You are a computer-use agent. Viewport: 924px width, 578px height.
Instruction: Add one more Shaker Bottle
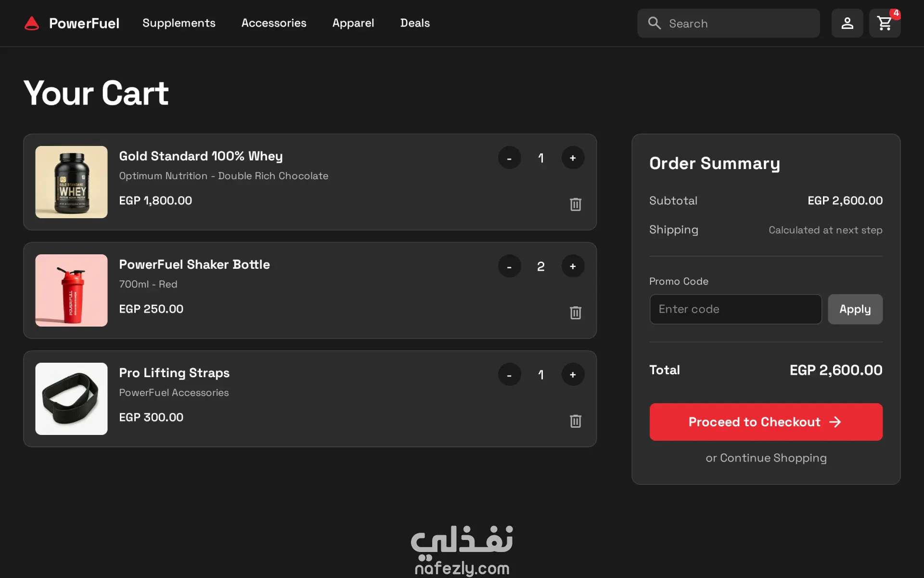573,266
